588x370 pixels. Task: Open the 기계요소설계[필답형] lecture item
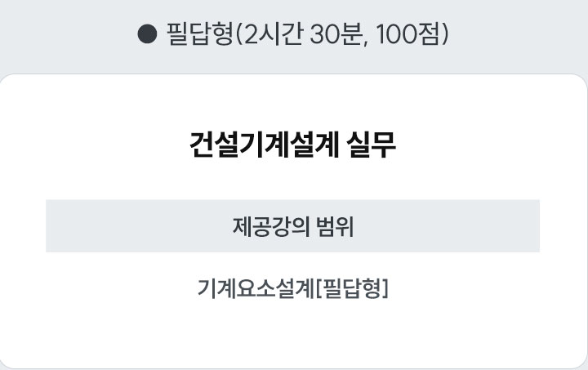(x=292, y=288)
